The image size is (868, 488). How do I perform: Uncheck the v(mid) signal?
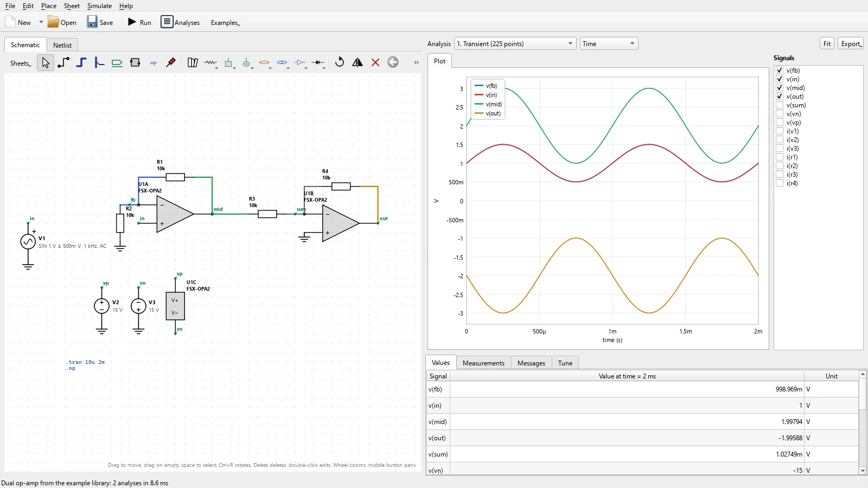click(780, 88)
